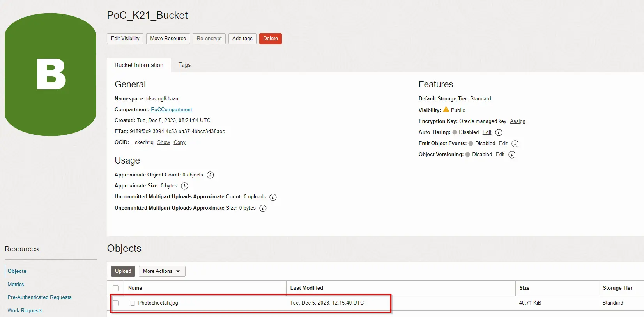
Task: Open the More Actions dropdown
Action: click(x=162, y=271)
